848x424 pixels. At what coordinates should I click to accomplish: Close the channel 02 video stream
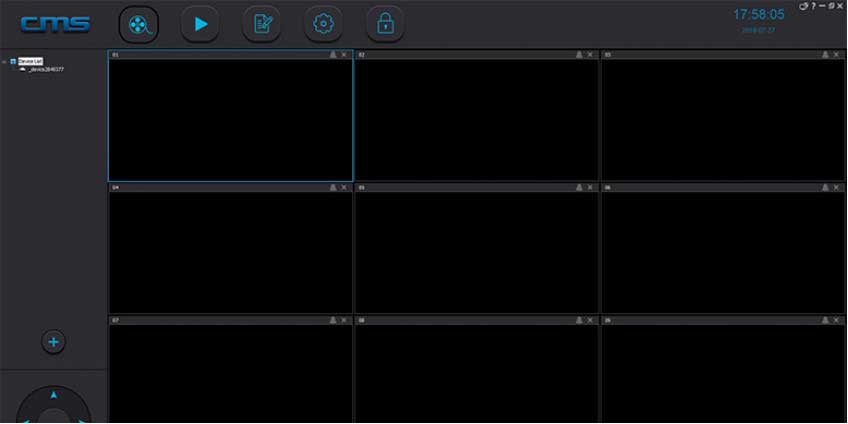[590, 55]
